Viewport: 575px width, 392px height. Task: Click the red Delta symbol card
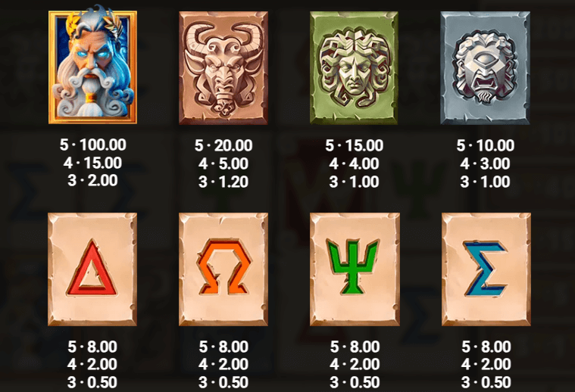tap(92, 269)
